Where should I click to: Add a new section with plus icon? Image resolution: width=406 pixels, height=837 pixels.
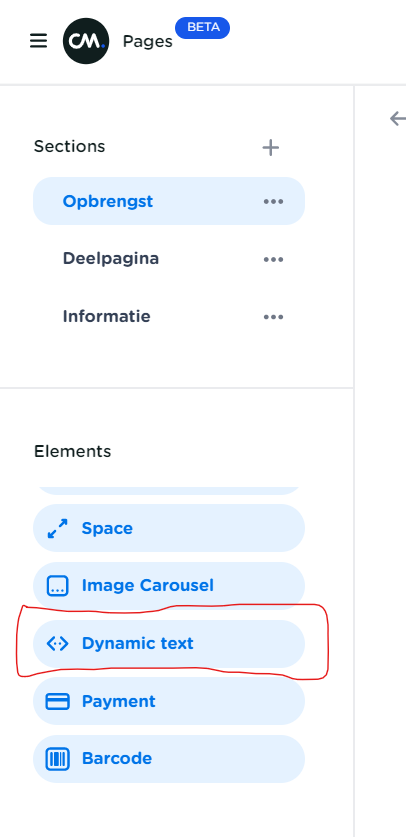coord(271,147)
